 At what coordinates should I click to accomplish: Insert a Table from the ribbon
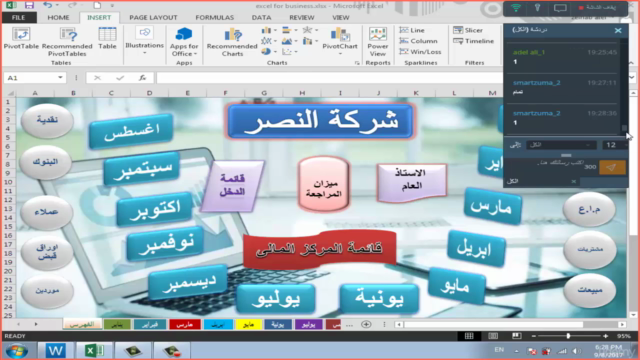coord(107,38)
